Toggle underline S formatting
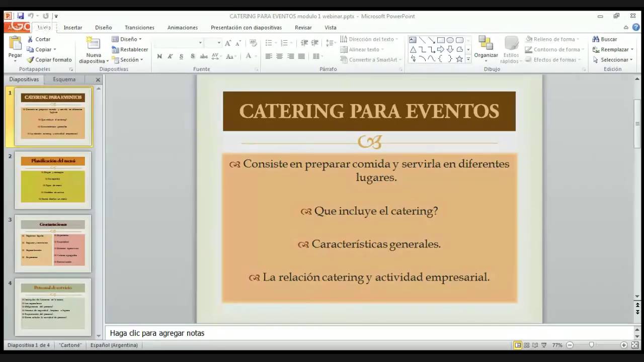This screenshot has height=362, width=644. click(182, 56)
